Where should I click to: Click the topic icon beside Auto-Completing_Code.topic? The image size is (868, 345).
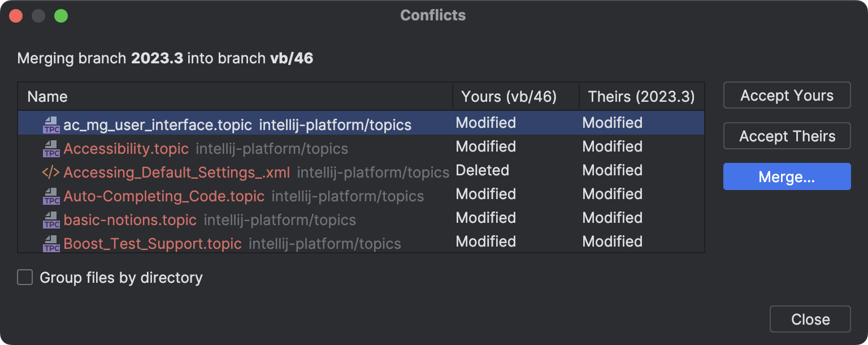[x=51, y=195]
